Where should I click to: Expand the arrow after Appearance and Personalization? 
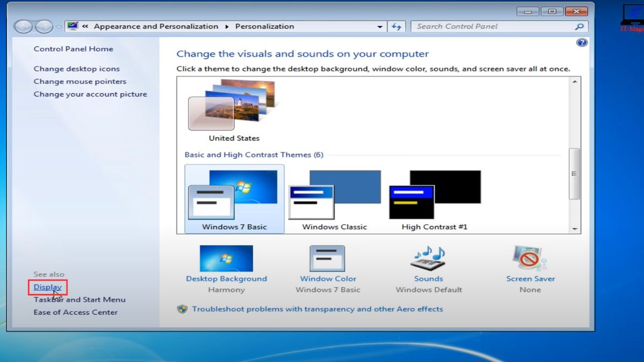tap(226, 26)
